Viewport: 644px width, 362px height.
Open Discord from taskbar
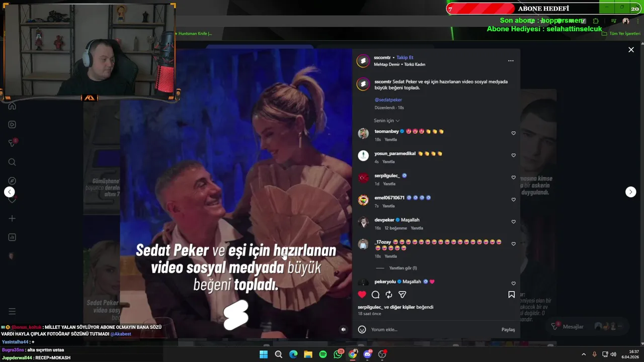point(367,354)
